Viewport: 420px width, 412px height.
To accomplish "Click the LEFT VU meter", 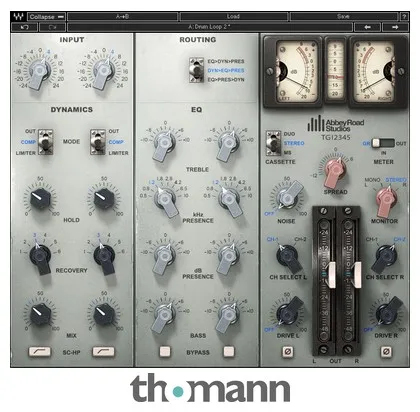I will tap(294, 71).
